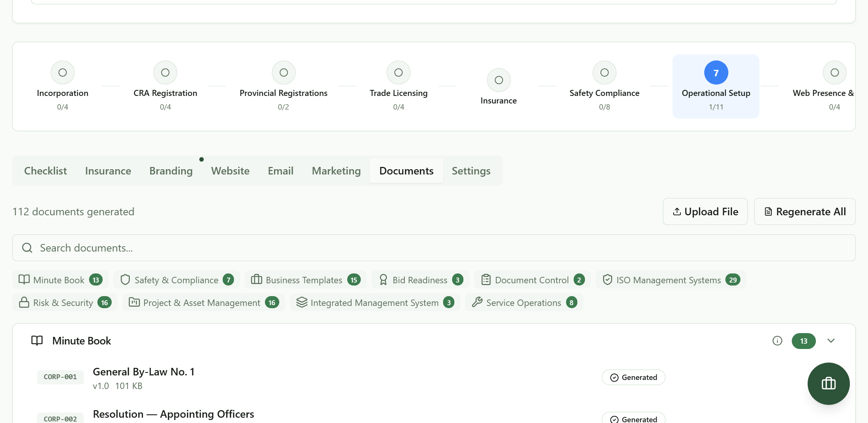Filter documents by Business Templates label

tap(304, 280)
